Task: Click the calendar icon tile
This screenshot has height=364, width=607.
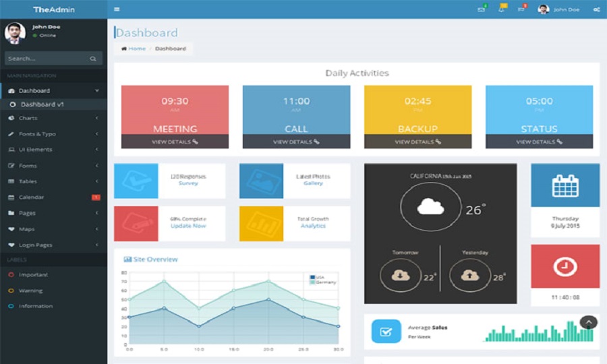Action: pos(565,185)
